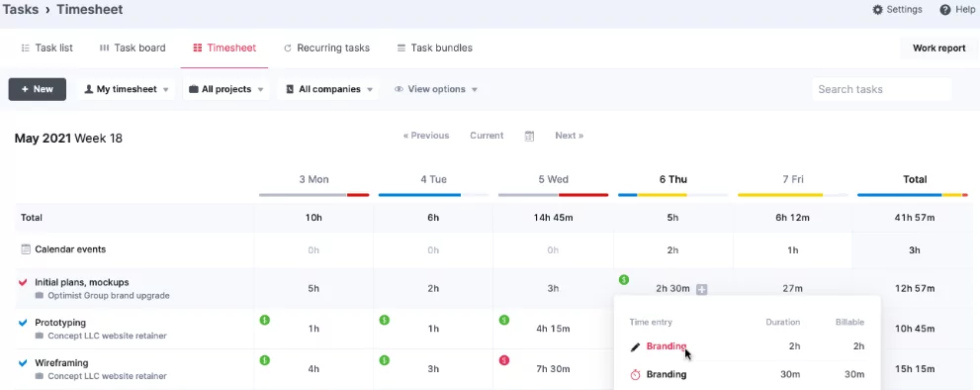Click the 4 Tue column header
The height and width of the screenshot is (390, 980).
tap(434, 179)
